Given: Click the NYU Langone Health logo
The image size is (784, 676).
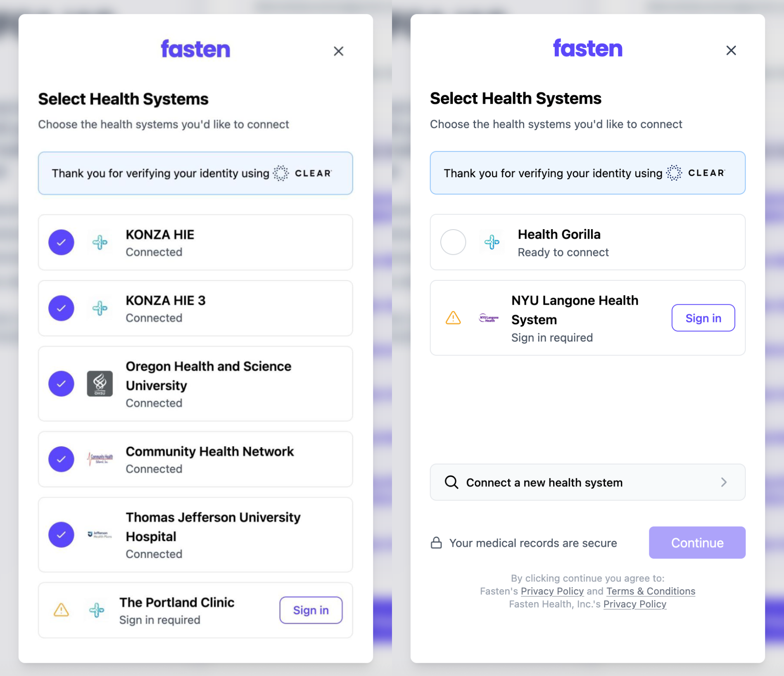Looking at the screenshot, I should pyautogui.click(x=489, y=318).
